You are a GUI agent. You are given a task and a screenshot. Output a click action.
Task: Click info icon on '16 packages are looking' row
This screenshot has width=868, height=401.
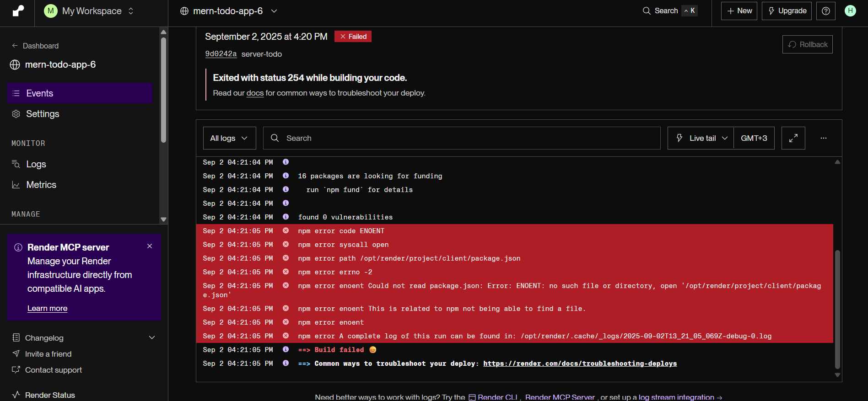(x=286, y=176)
